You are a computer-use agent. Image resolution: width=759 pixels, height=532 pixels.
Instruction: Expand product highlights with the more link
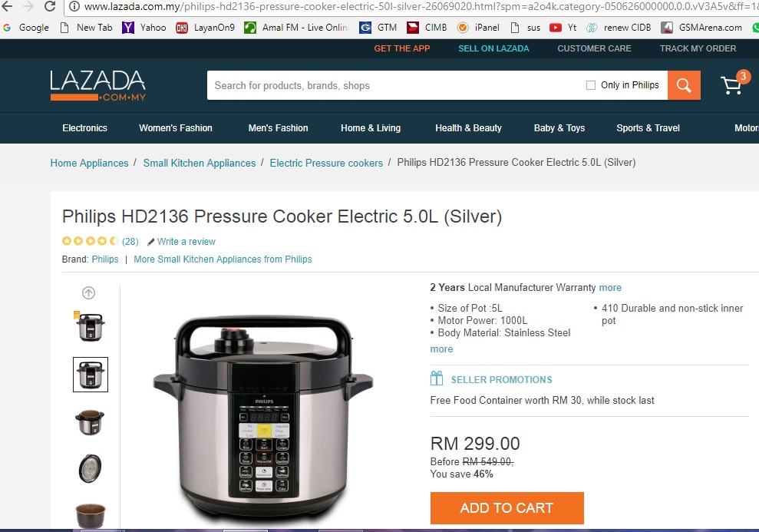441,349
